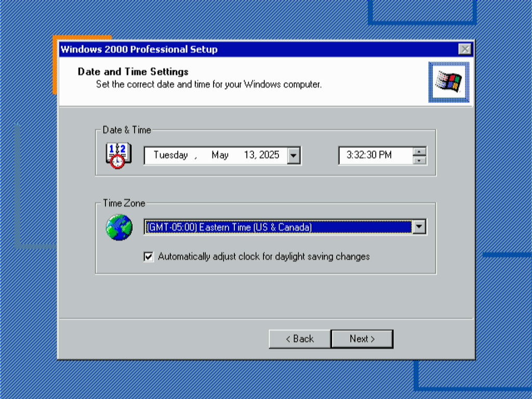The width and height of the screenshot is (532, 399).
Task: Click the Next button
Action: point(362,339)
